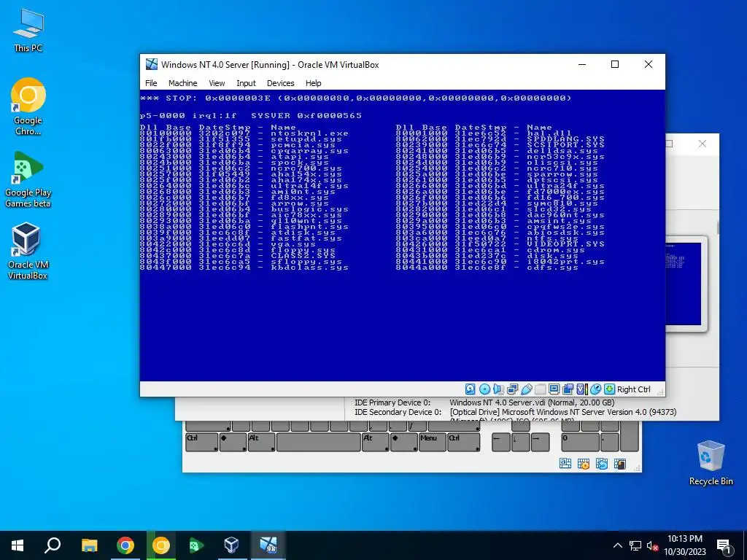Click the muted volume tray icon

pos(652,545)
